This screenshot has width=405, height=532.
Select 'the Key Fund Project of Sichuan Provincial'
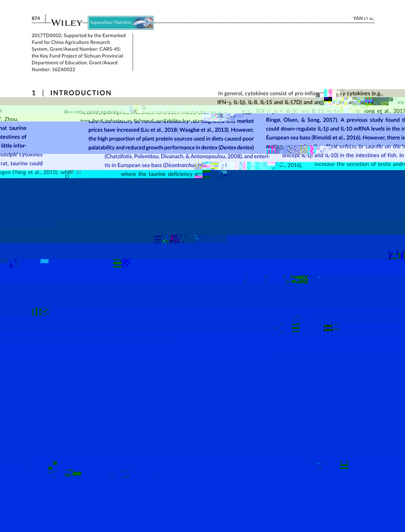(x=77, y=56)
